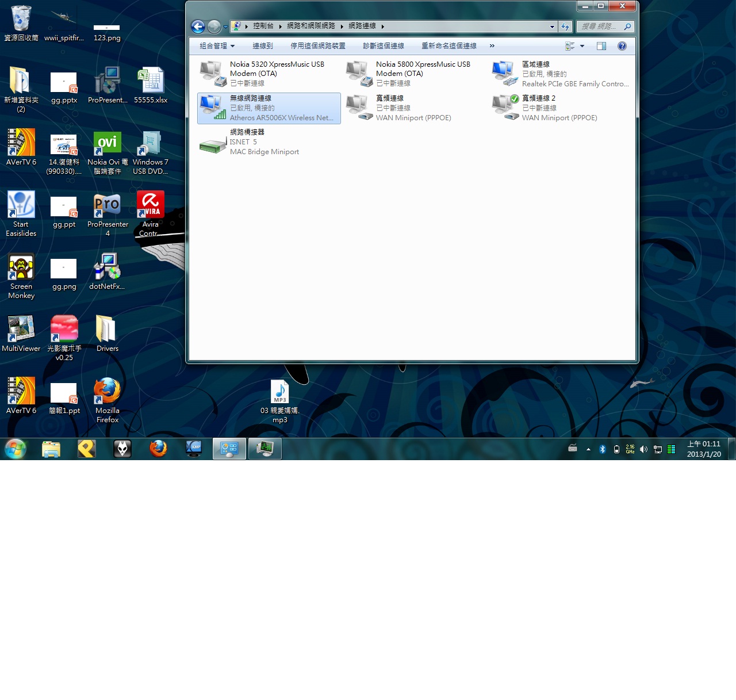
Task: Click the Back navigation arrow
Action: click(x=198, y=26)
